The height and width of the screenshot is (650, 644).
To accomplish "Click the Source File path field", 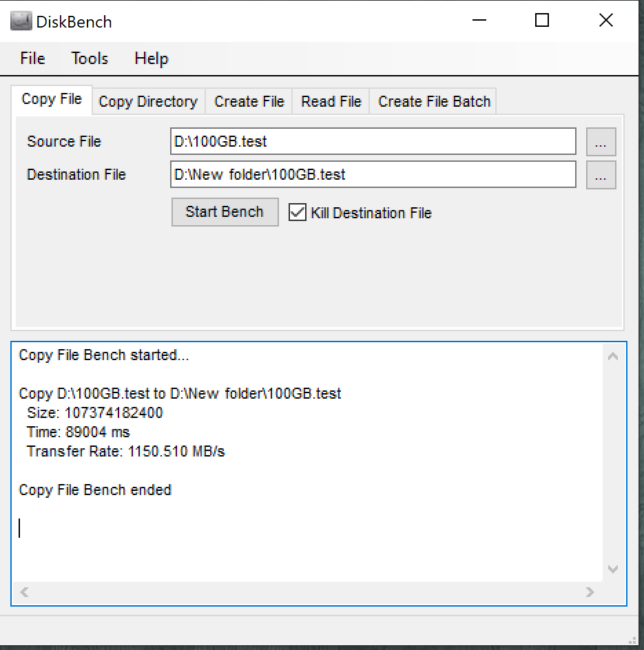I will (x=373, y=141).
